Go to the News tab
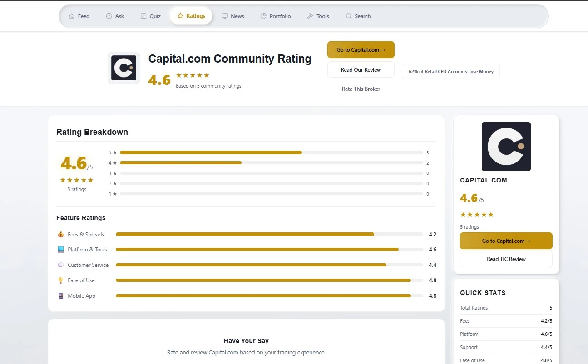 [x=233, y=16]
